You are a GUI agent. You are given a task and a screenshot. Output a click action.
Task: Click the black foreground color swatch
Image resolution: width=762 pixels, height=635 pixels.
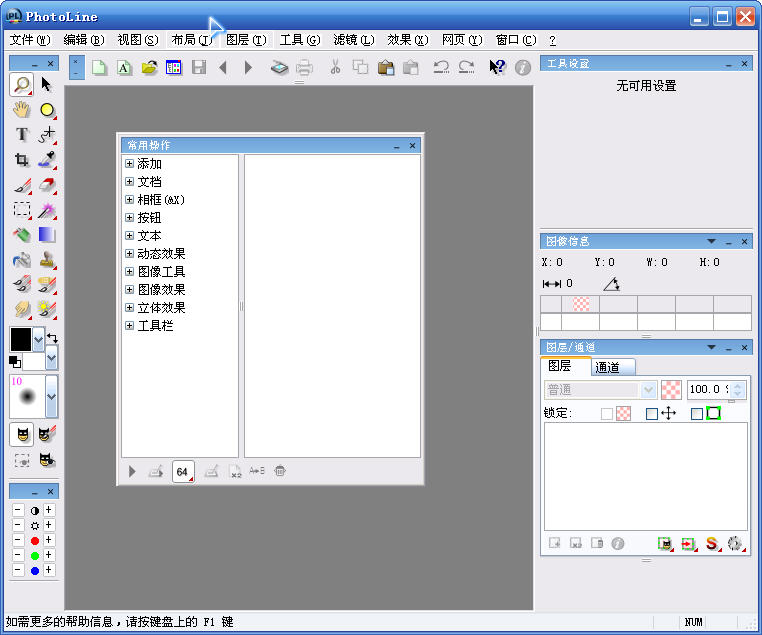[x=20, y=338]
